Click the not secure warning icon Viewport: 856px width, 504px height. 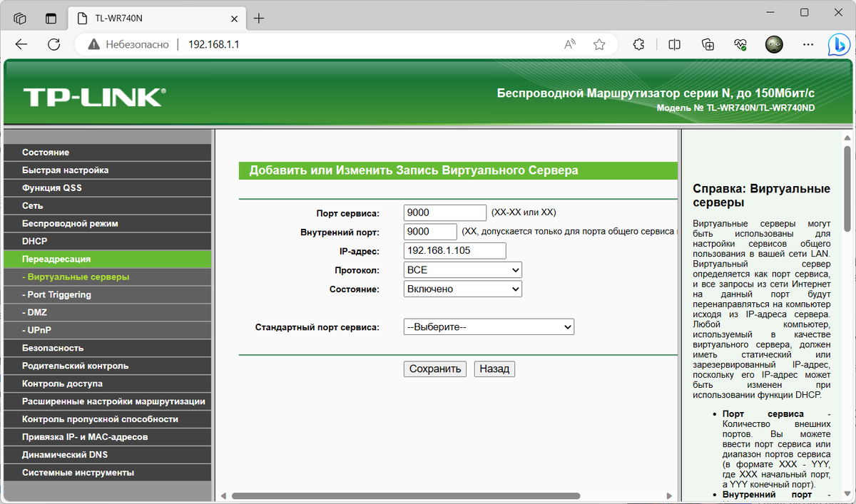pyautogui.click(x=94, y=44)
